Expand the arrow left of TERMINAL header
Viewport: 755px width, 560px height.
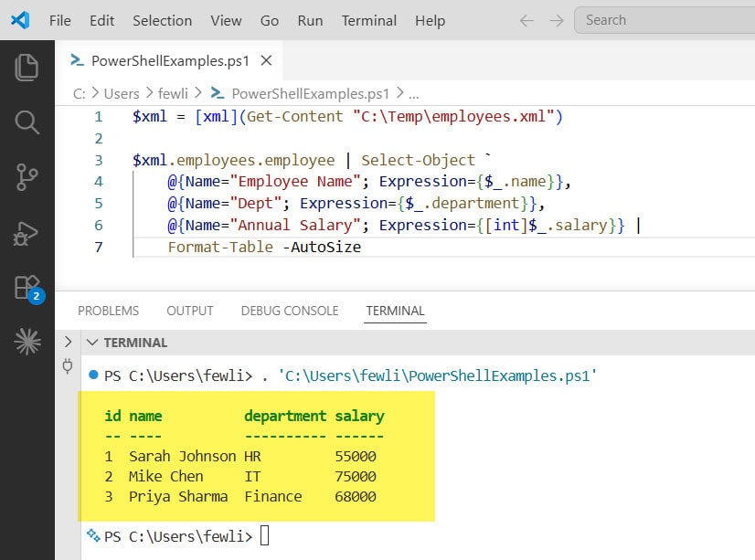tap(68, 342)
